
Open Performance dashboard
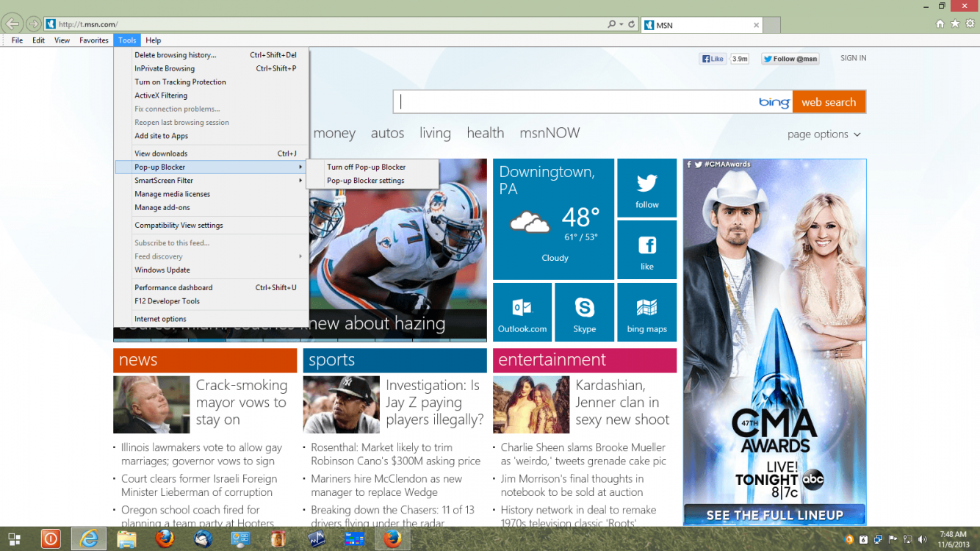210,287
